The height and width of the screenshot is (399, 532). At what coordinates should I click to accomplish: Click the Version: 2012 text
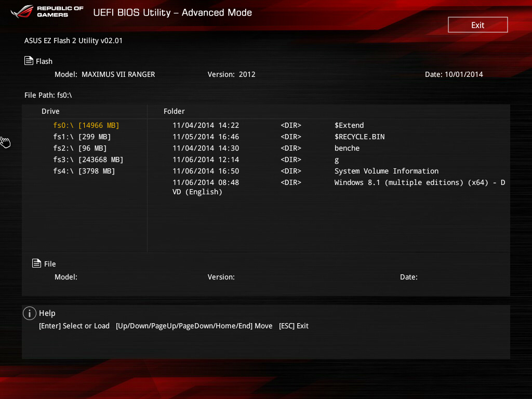point(231,74)
